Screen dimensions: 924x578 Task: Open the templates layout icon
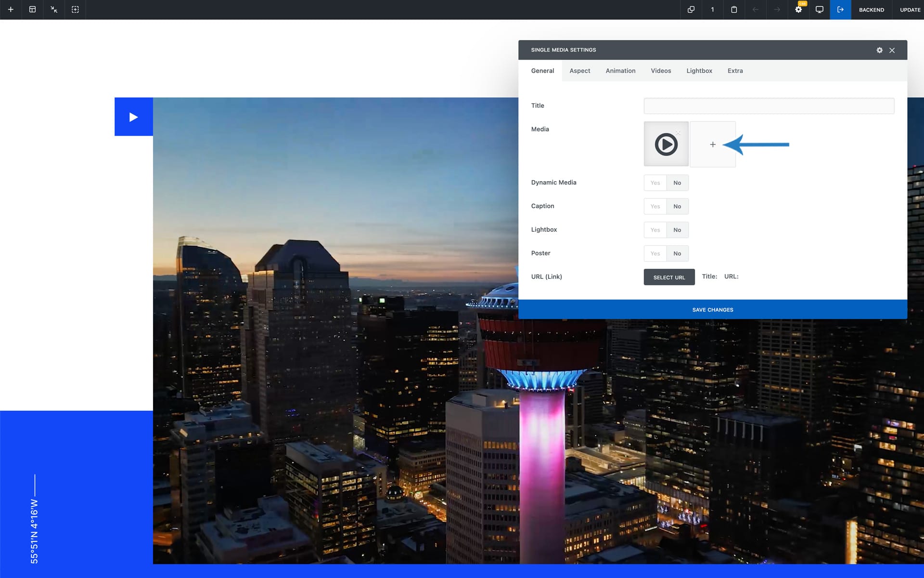32,10
